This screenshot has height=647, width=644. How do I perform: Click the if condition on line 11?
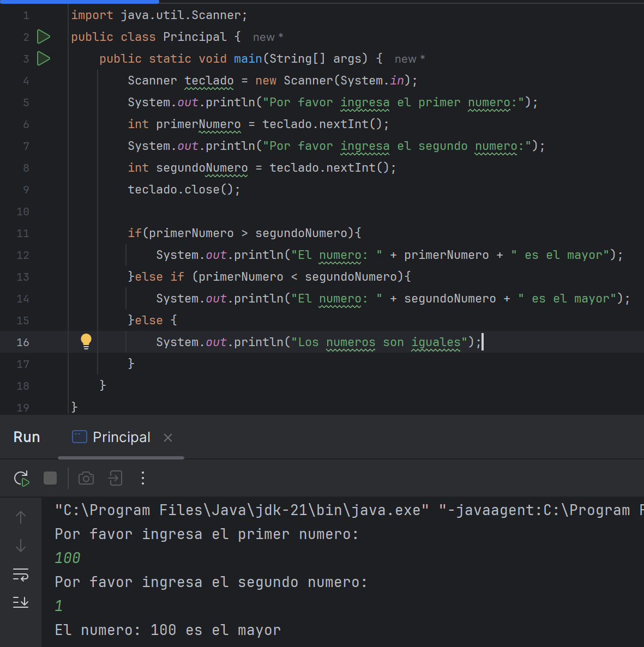tap(248, 233)
